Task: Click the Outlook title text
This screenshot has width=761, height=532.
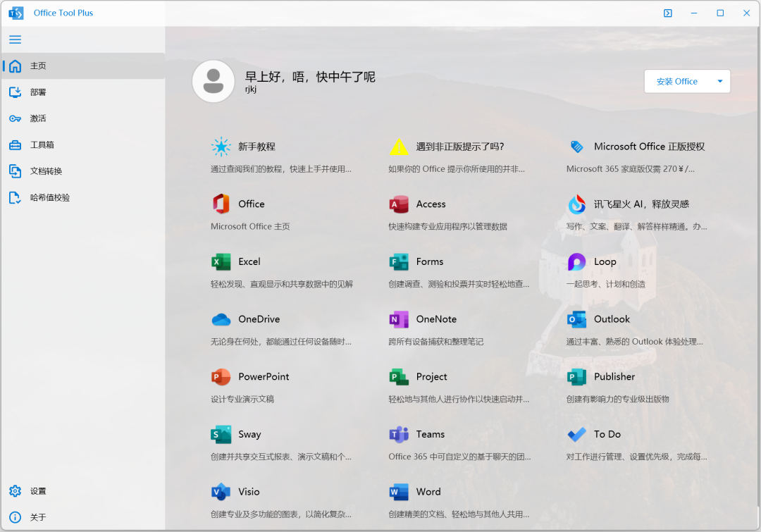Action: (612, 319)
